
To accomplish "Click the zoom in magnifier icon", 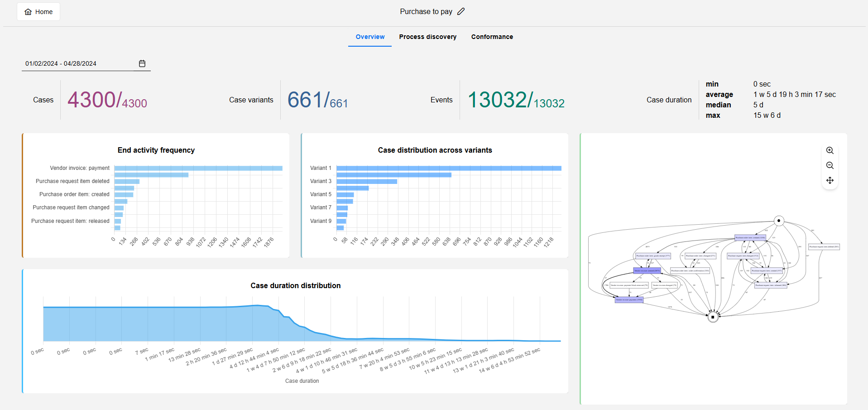I will click(x=830, y=150).
